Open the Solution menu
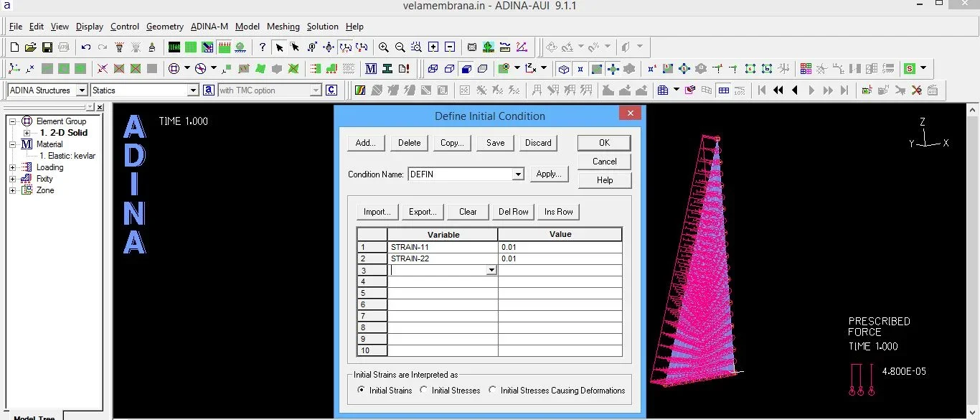Image resolution: width=980 pixels, height=420 pixels. pyautogui.click(x=323, y=27)
